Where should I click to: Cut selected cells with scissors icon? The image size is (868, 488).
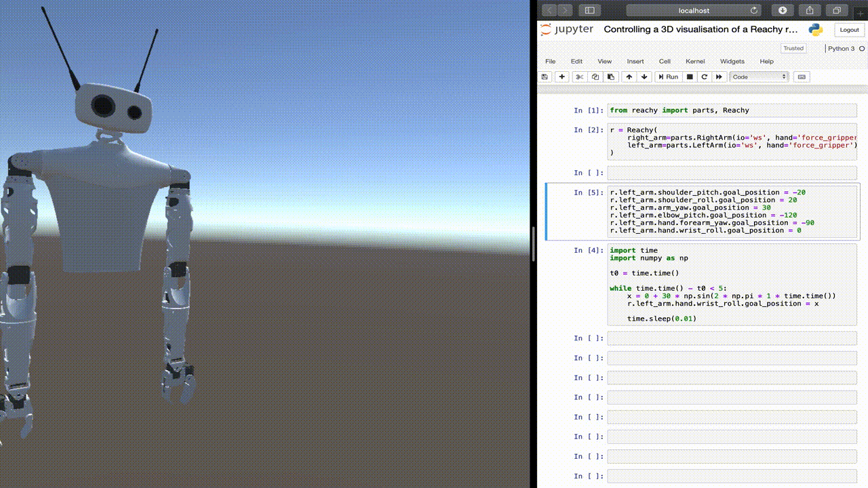click(580, 77)
